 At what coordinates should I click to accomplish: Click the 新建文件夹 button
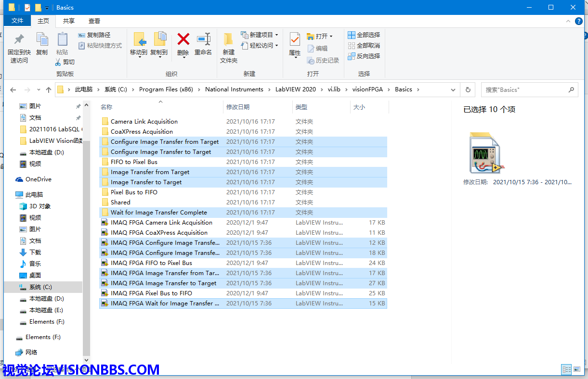pyautogui.click(x=229, y=48)
